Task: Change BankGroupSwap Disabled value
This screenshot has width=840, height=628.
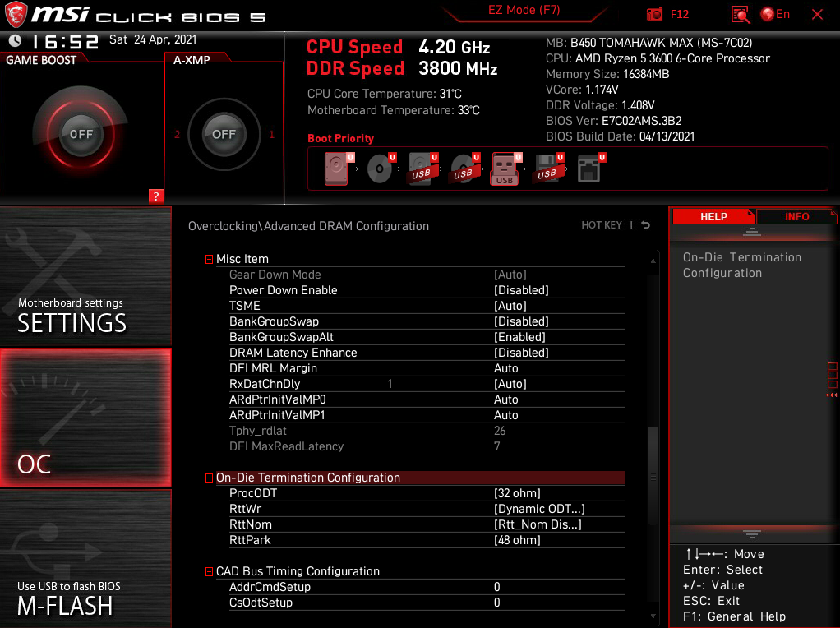Action: [521, 321]
